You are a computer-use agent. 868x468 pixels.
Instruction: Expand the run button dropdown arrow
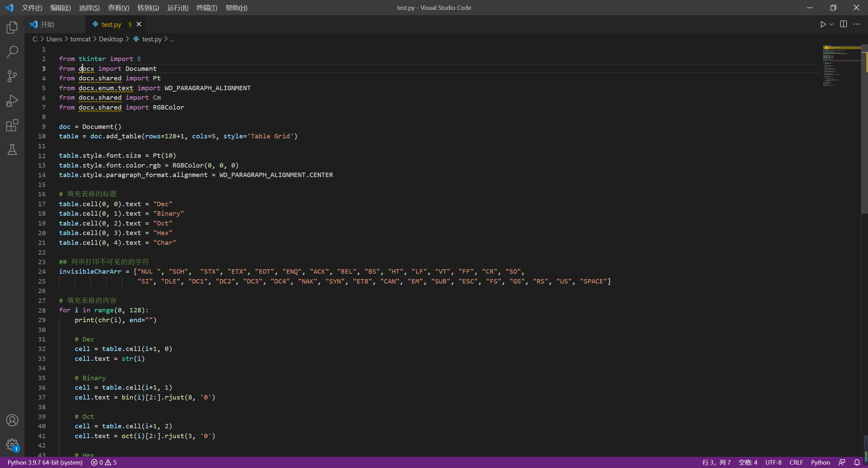pyautogui.click(x=831, y=24)
